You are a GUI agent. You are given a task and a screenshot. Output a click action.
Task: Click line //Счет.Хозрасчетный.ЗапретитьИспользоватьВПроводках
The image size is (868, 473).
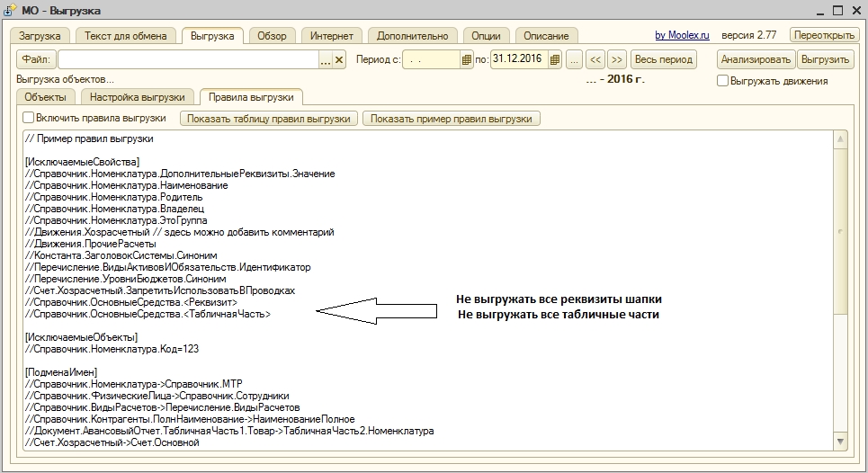coord(160,290)
